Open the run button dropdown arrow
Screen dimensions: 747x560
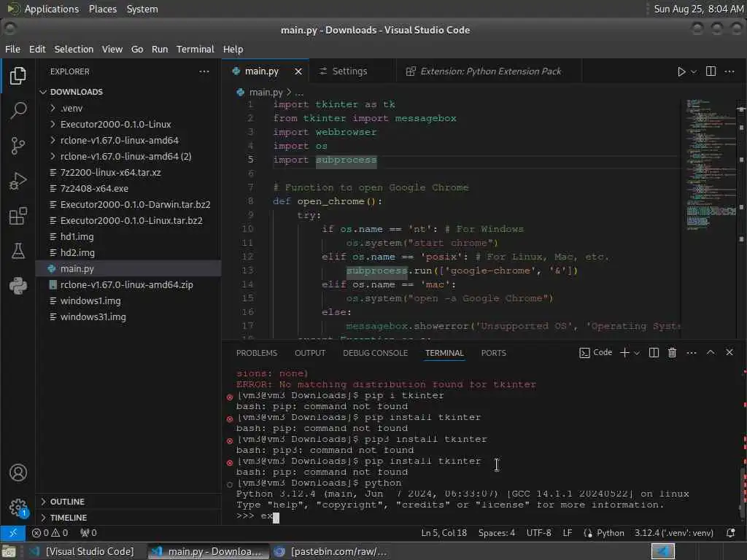(x=694, y=71)
